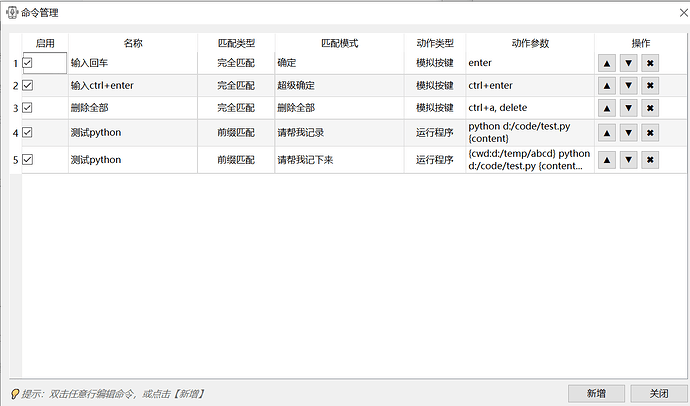Click the python d:/code/test.py {content} cell
Image resolution: width=690 pixels, height=406 pixels.
[x=530, y=133]
